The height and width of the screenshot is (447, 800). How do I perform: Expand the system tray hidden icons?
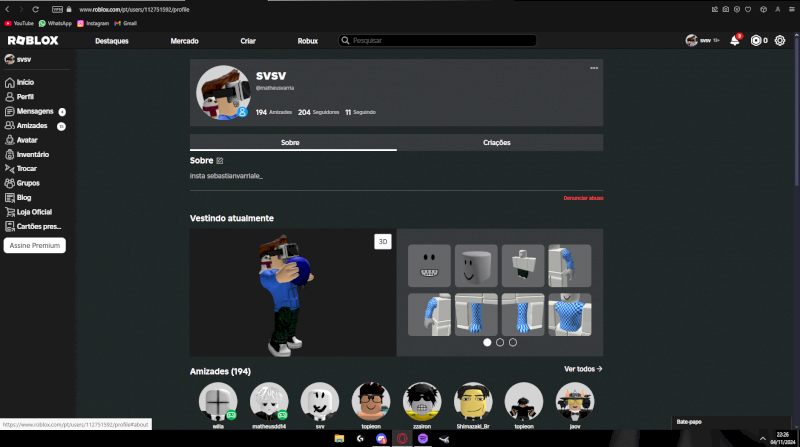coord(763,438)
